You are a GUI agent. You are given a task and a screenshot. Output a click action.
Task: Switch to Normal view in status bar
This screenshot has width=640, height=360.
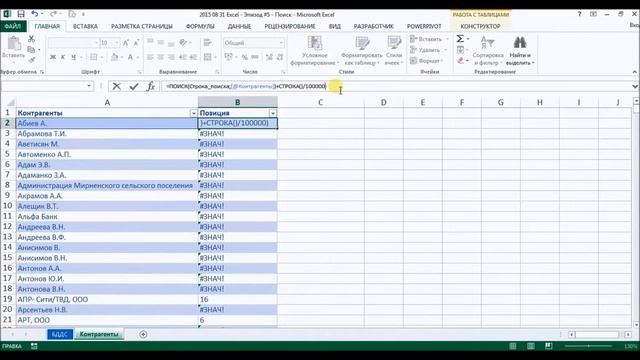pos(513,346)
